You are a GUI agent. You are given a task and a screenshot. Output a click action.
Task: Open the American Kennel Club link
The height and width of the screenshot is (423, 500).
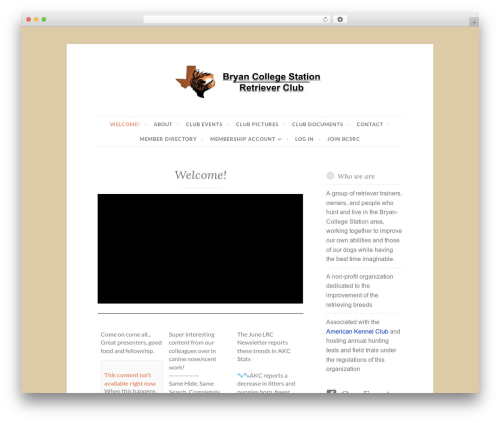tap(357, 331)
